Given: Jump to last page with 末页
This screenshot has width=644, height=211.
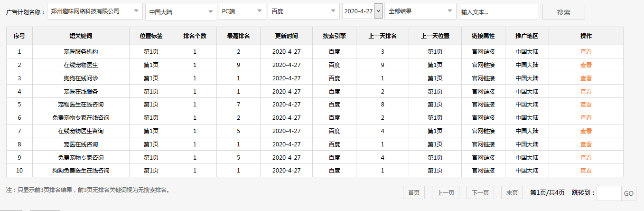Looking at the screenshot, I should [512, 192].
